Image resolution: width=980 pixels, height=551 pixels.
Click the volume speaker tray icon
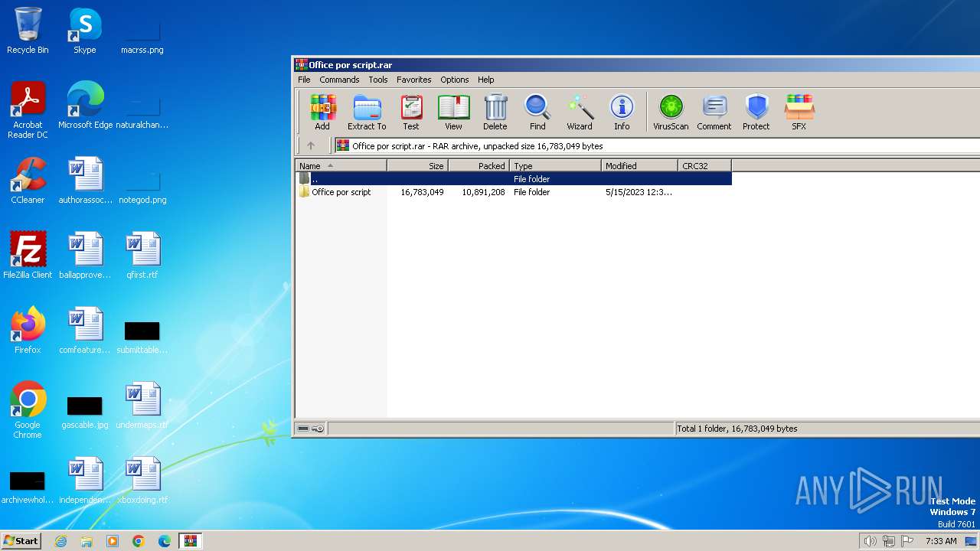tap(870, 541)
